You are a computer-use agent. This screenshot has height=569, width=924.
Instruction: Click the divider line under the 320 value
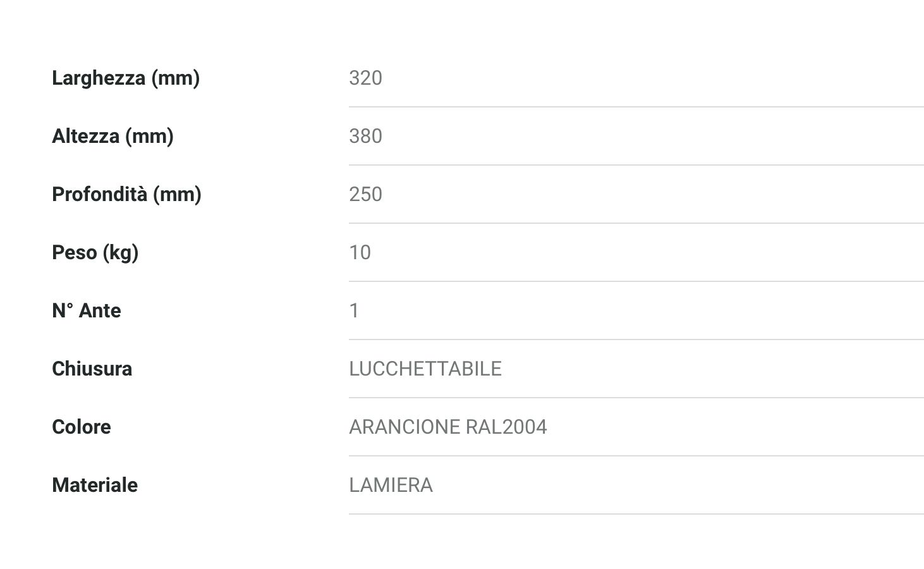(636, 107)
